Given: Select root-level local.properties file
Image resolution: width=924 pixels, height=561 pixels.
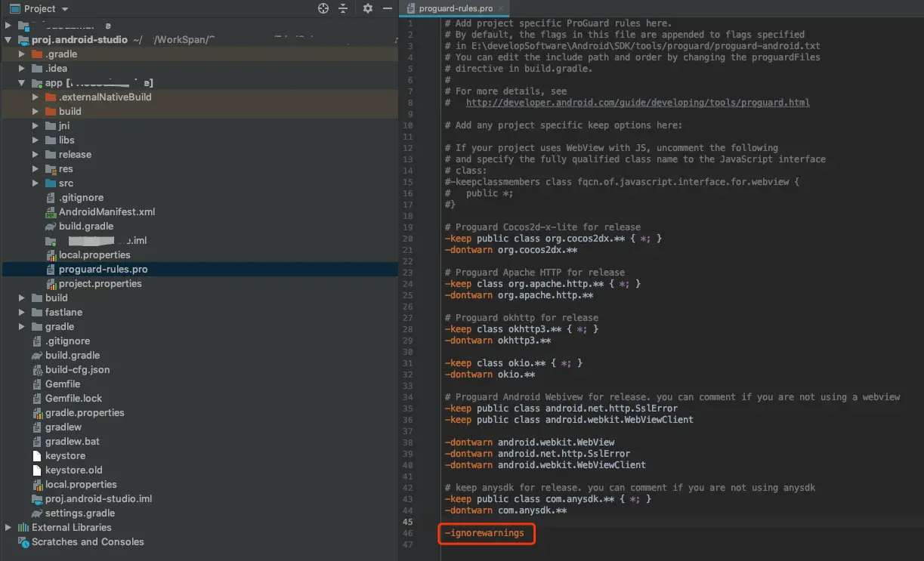Looking at the screenshot, I should (81, 485).
